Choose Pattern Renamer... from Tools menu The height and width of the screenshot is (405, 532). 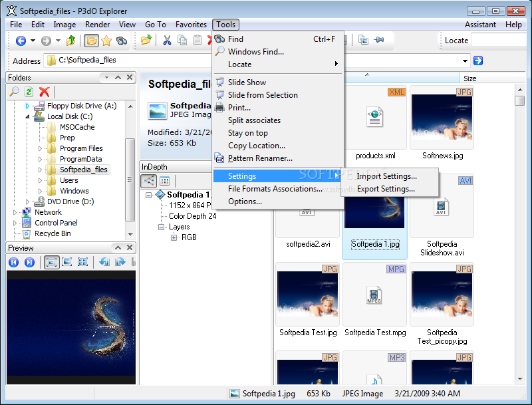point(277,158)
